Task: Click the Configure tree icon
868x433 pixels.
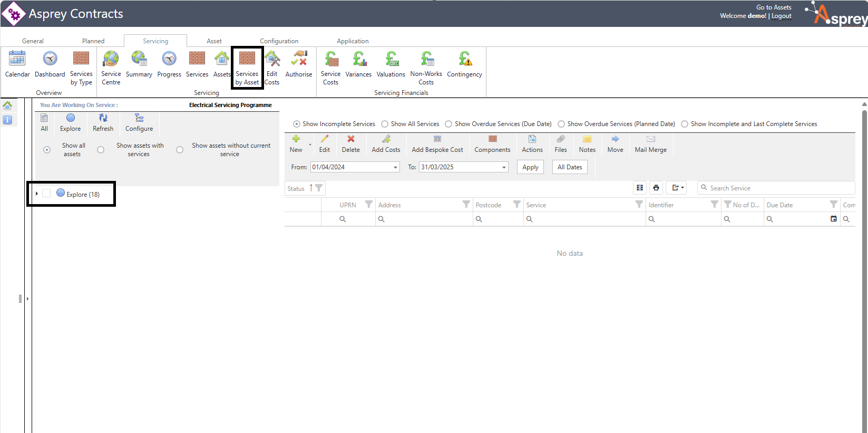Action: pyautogui.click(x=139, y=122)
